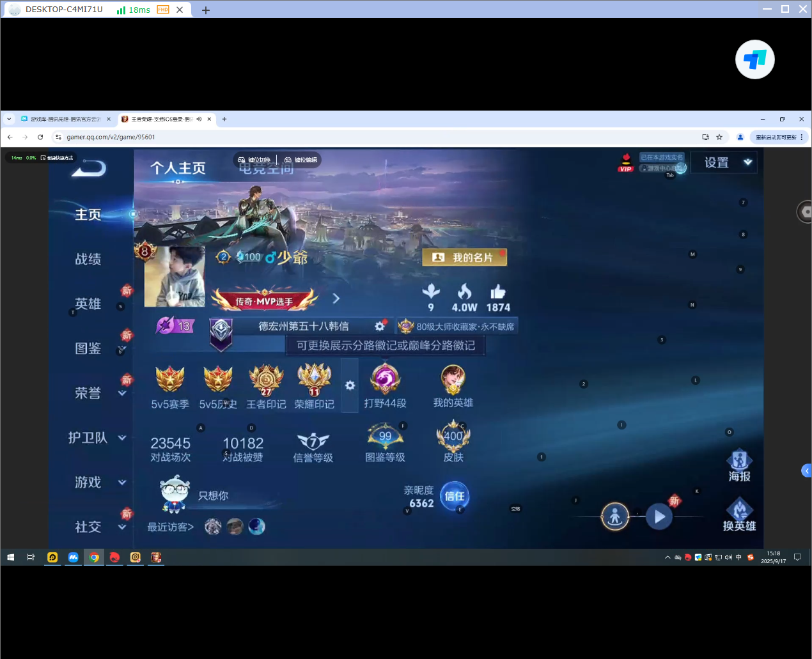Viewport: 812px width, 659px height.
Task: Click the gear beside 荣耀印记 badges
Action: [350, 385]
